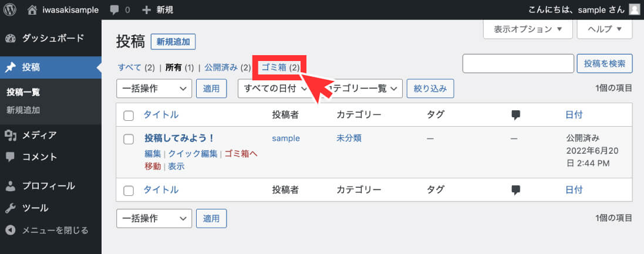This screenshot has height=254, width=644.
Task: Open the ダッシュボード gauge icon
Action: [x=10, y=39]
